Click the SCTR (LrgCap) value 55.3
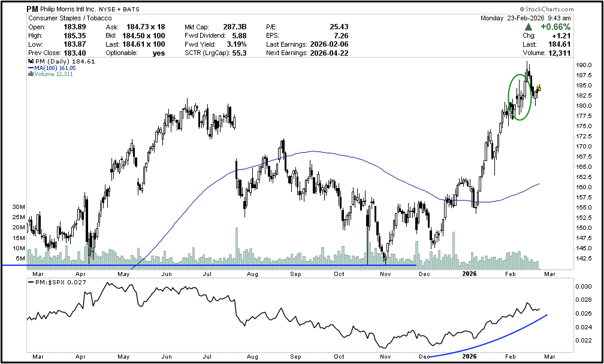Image resolution: width=604 pixels, height=364 pixels. pyautogui.click(x=240, y=53)
